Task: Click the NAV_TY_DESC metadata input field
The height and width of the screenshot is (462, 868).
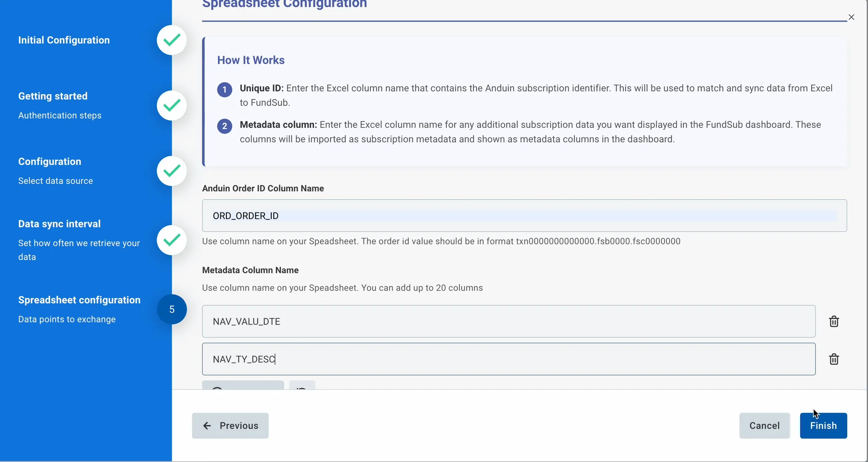Action: (x=509, y=359)
